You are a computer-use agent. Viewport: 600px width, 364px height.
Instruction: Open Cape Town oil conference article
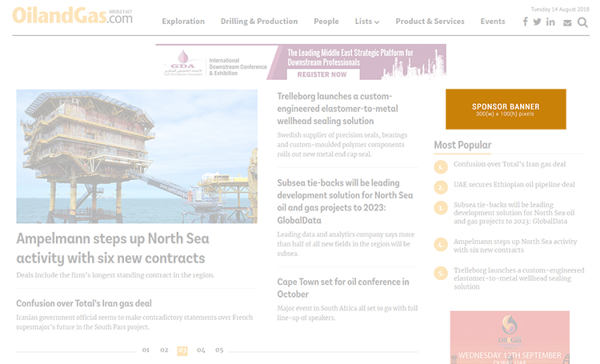click(x=343, y=288)
